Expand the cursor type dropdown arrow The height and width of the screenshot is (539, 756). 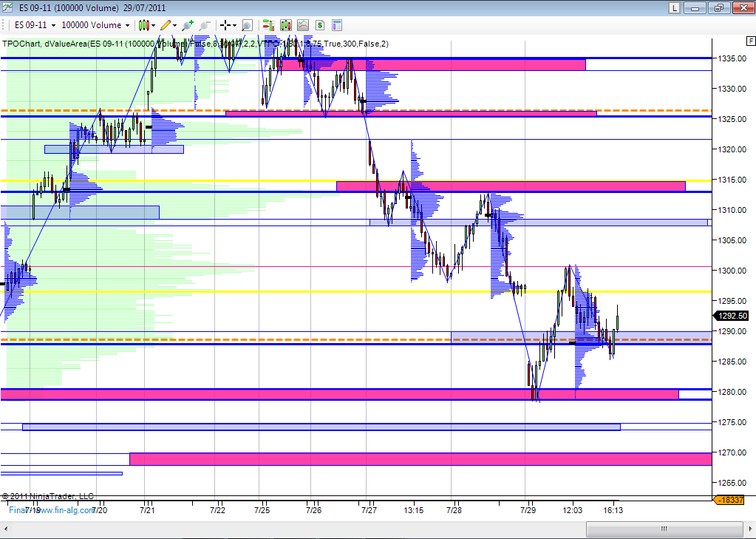234,26
